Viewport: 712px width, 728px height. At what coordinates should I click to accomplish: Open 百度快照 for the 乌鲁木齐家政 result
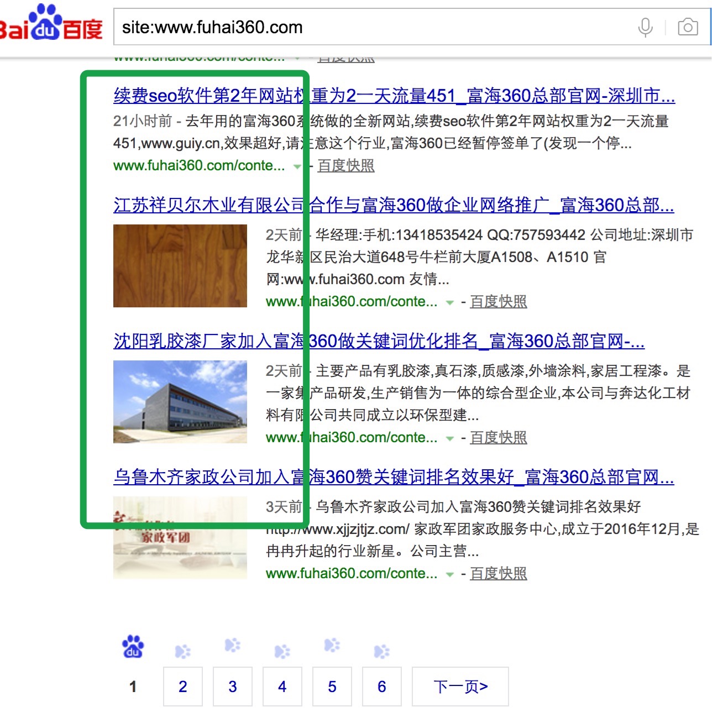499,573
